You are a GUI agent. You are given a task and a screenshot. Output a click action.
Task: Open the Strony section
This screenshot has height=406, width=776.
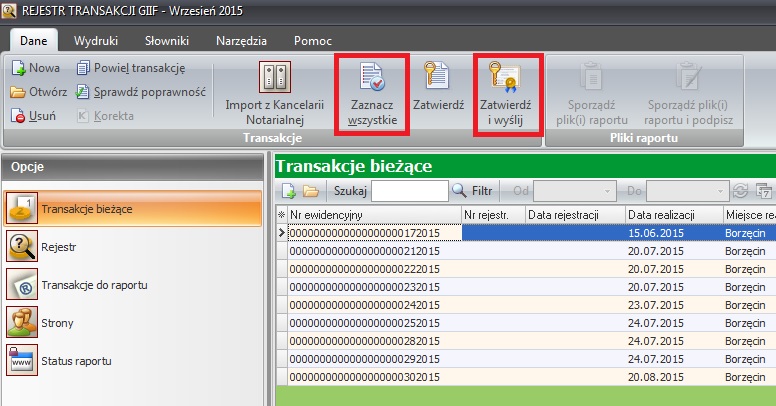58,323
